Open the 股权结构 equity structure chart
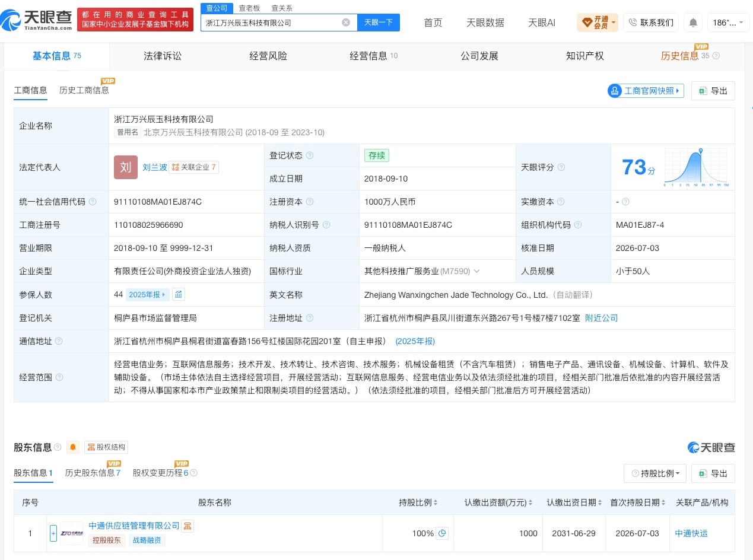The width and height of the screenshot is (753, 560). click(x=106, y=447)
